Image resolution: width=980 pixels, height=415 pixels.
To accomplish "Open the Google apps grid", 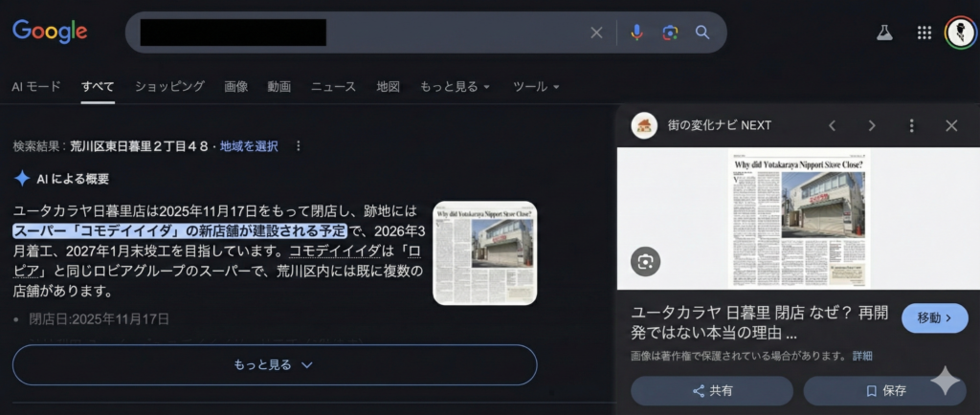I will coord(924,33).
